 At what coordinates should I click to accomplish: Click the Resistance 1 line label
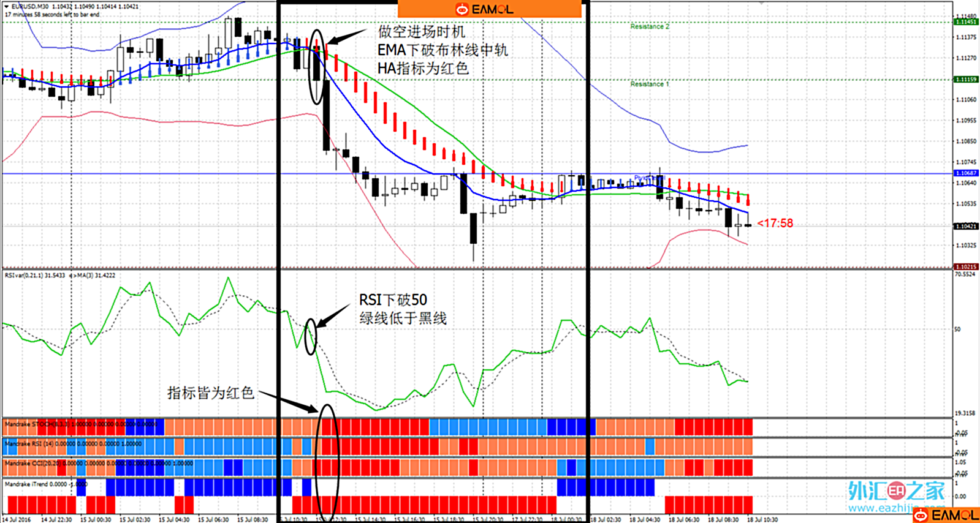(650, 84)
